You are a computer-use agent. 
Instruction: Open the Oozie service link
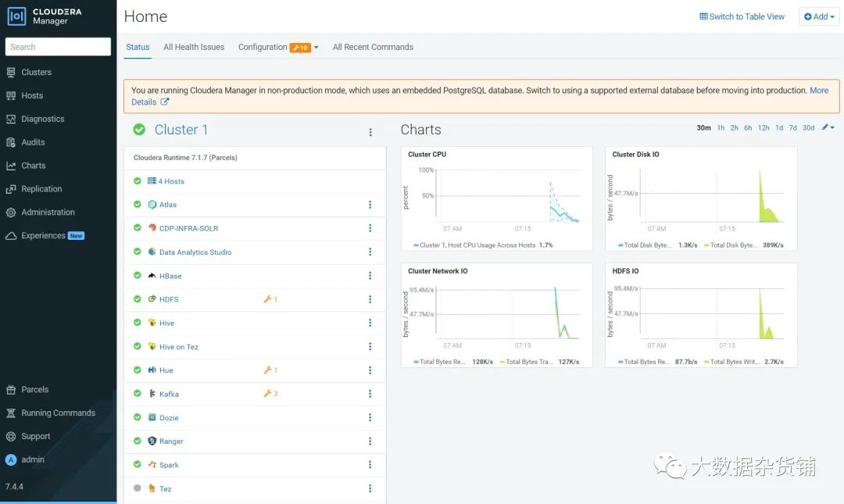169,418
